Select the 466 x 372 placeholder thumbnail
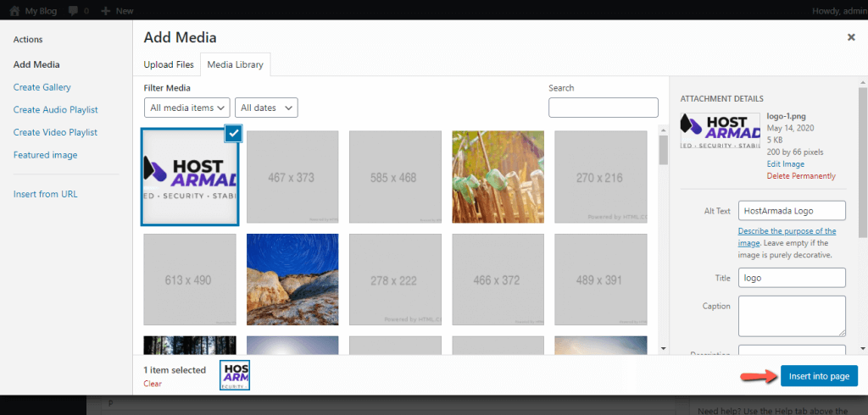Viewport: 868px width, 415px height. pyautogui.click(x=498, y=279)
